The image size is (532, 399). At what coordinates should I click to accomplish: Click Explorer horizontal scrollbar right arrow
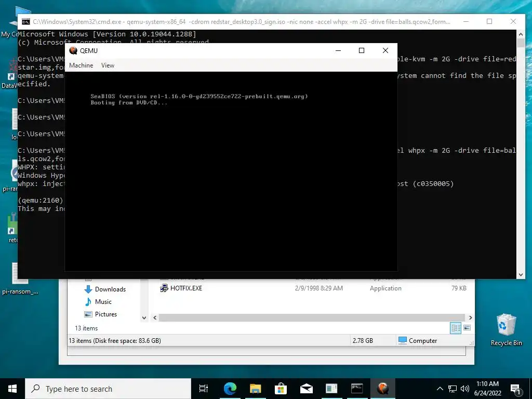click(470, 317)
